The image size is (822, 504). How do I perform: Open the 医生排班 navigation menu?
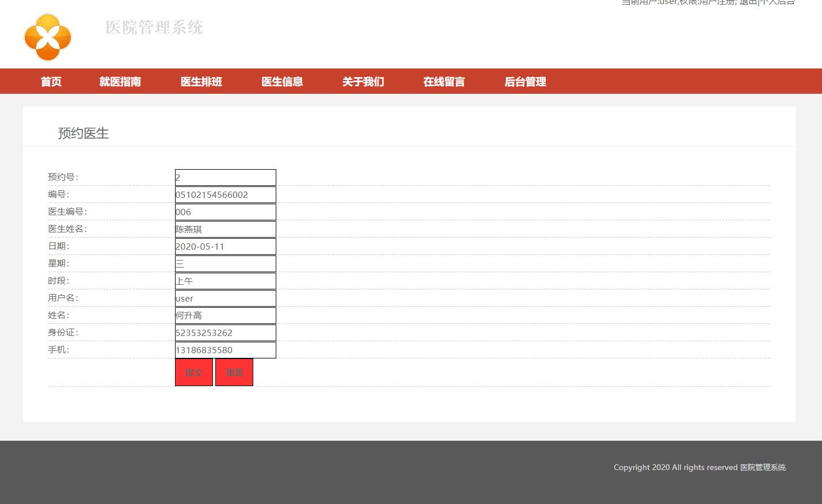pos(200,81)
